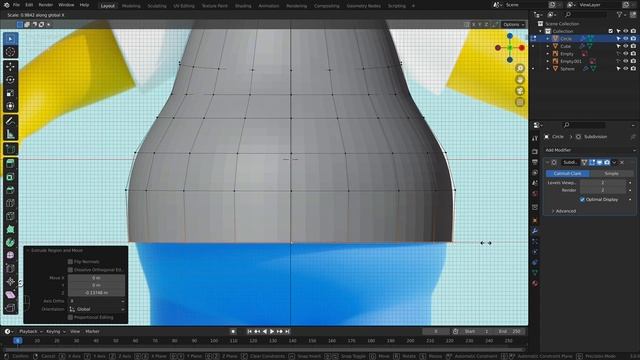Open the File menu

[x=16, y=5]
